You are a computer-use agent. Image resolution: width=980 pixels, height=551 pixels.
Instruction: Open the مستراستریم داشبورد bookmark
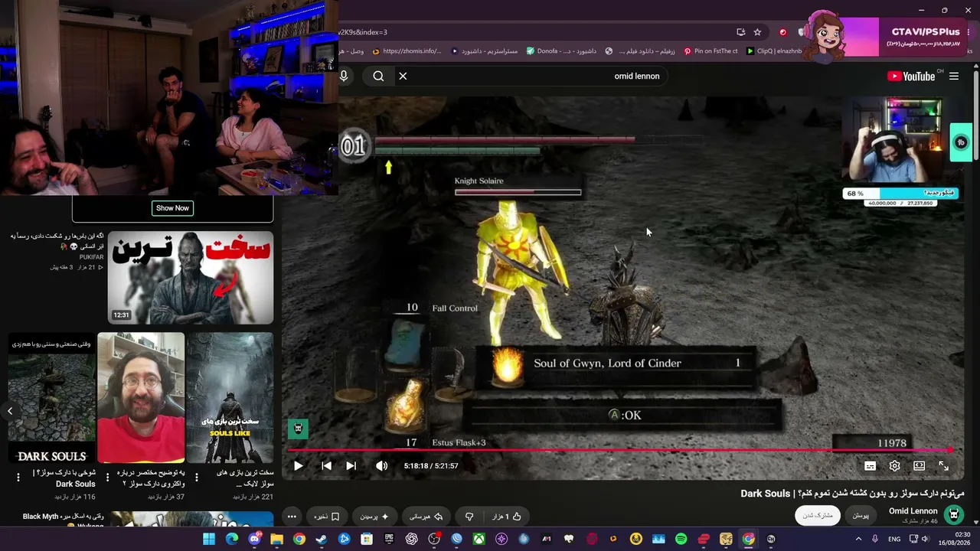point(485,51)
